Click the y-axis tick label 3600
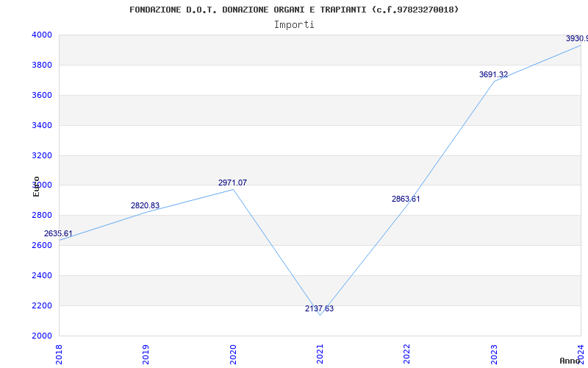The width and height of the screenshot is (588, 368). pyautogui.click(x=41, y=95)
